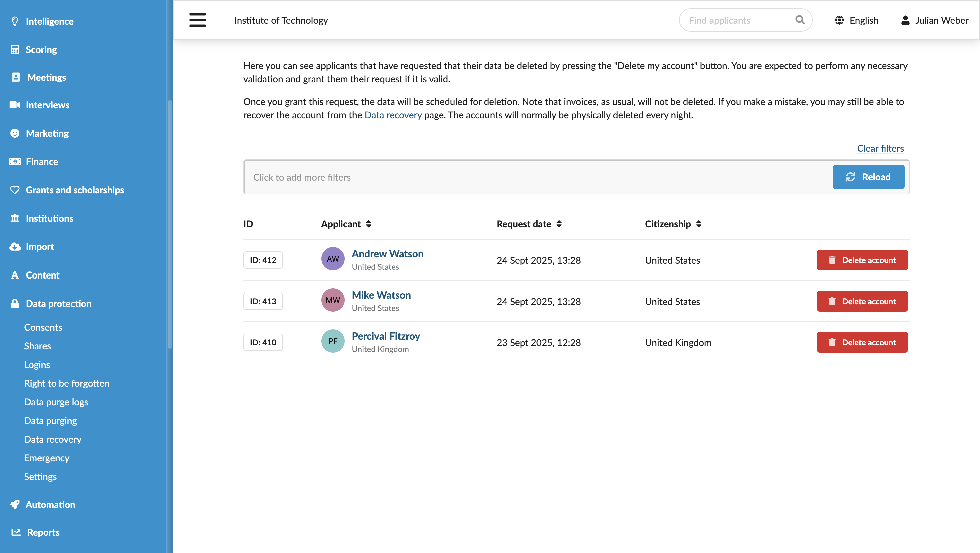The width and height of the screenshot is (980, 553).
Task: Click the Automation rocket icon
Action: (15, 504)
